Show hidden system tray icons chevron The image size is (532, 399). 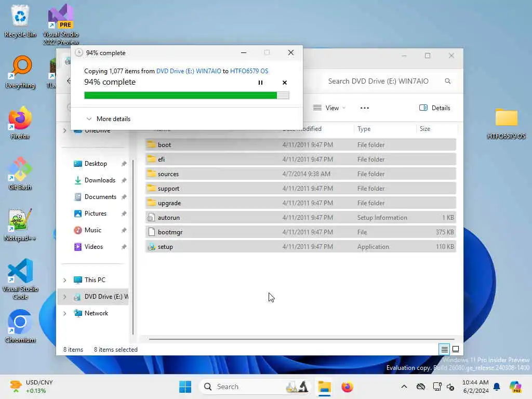tap(404, 387)
